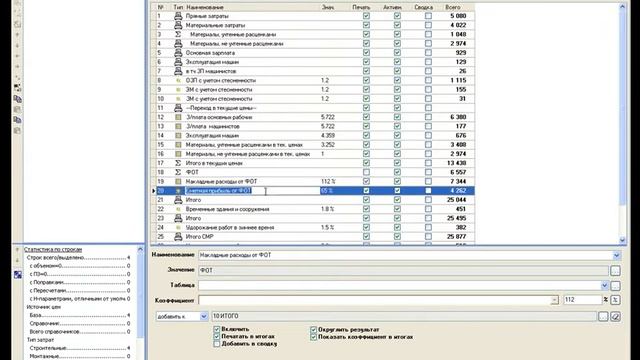Click the table scrollbar up arrow

point(622,7)
